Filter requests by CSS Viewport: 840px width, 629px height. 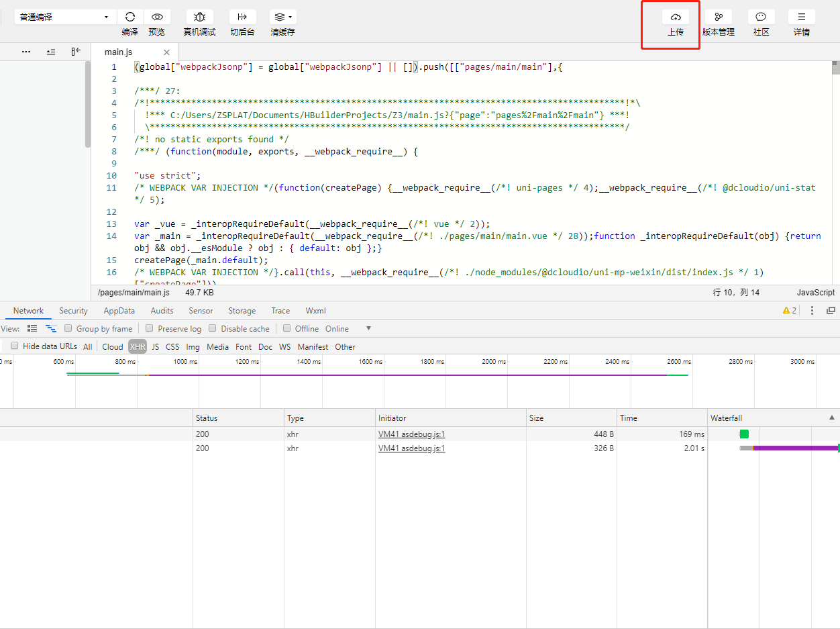[172, 347]
